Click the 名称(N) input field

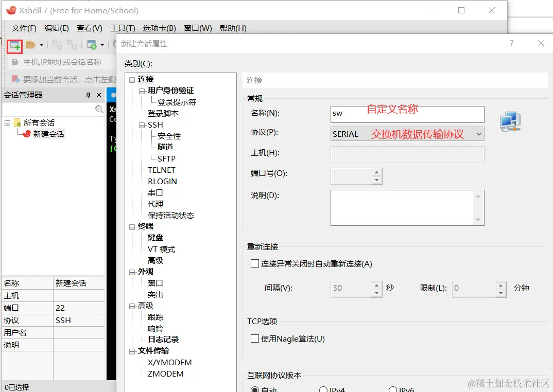point(407,114)
